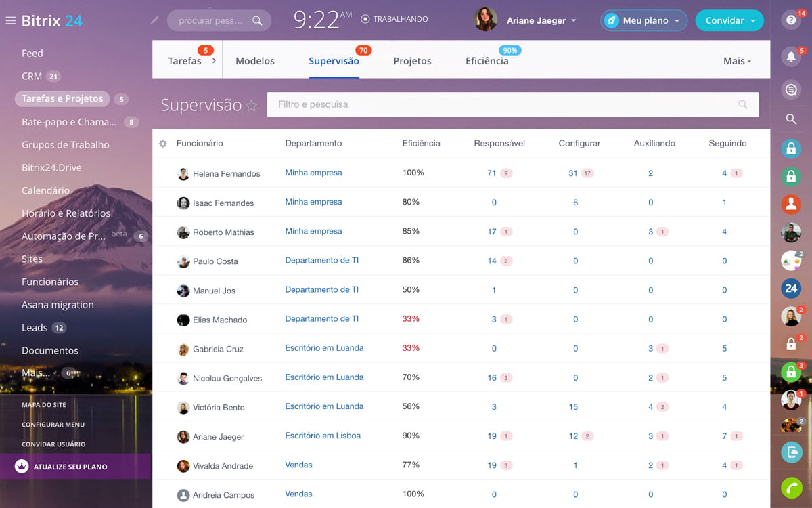
Task: Toggle the left menu with hamburger icon
Action: tap(10, 20)
